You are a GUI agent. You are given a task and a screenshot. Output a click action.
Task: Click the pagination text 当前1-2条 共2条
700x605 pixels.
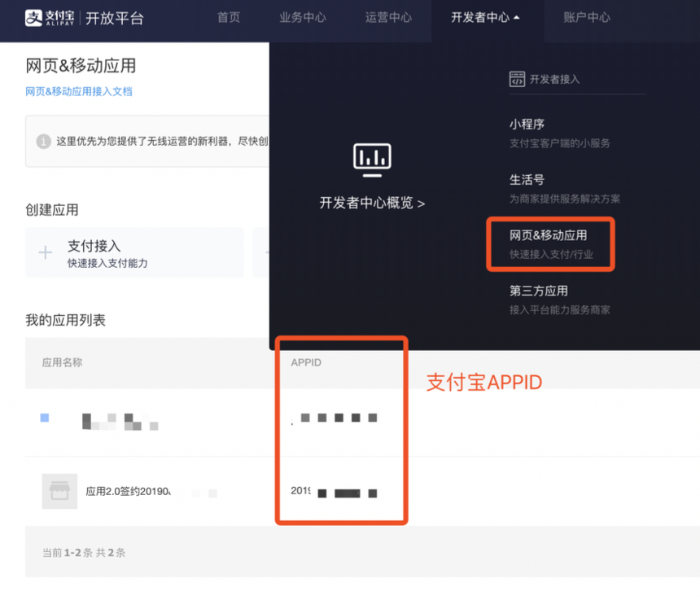[84, 553]
